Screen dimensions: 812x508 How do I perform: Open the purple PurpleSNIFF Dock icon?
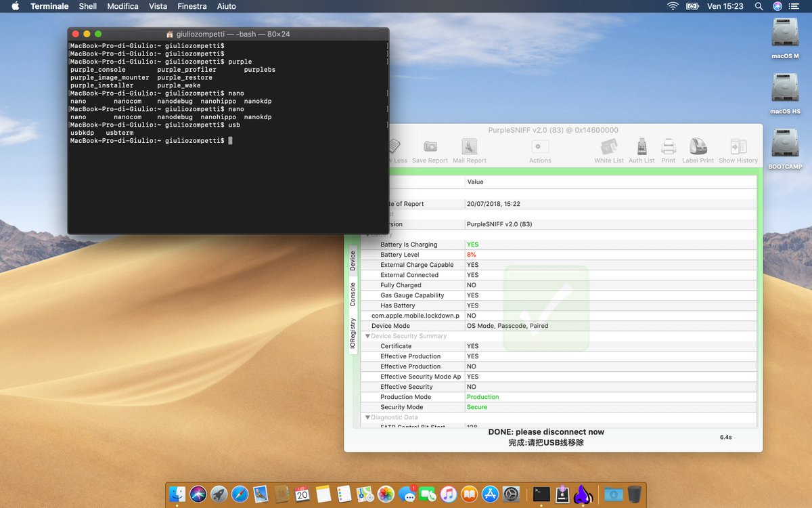[x=583, y=494]
